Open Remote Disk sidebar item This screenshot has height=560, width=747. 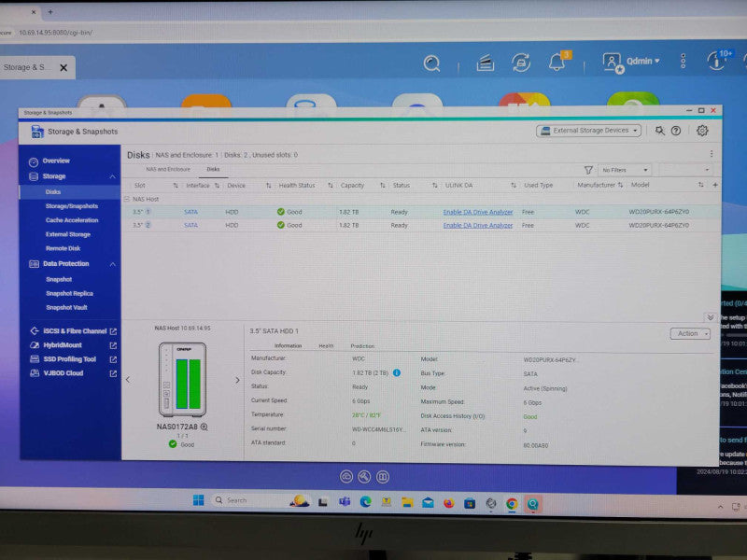[63, 248]
